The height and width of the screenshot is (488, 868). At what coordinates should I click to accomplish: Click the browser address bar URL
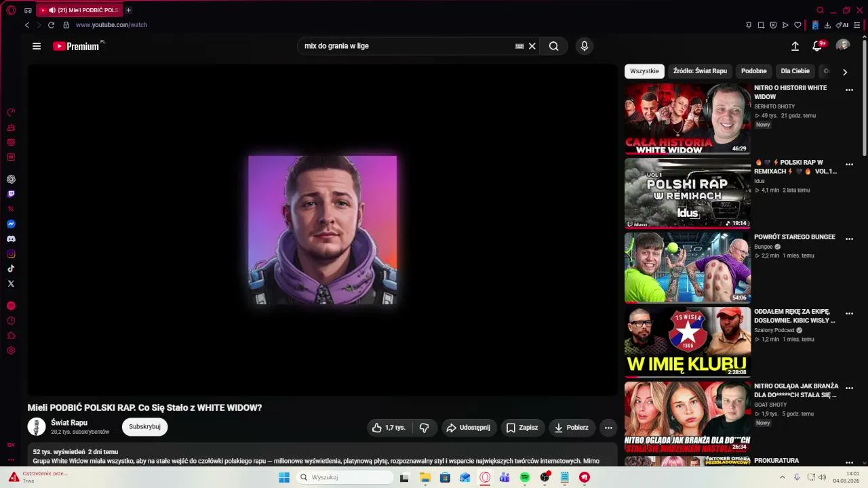pos(111,25)
